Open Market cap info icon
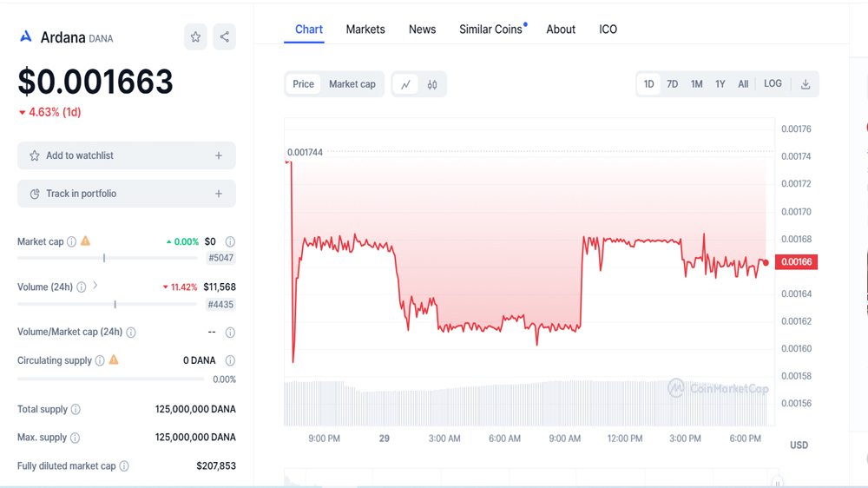Viewport: 868px width, 488px height. click(71, 241)
